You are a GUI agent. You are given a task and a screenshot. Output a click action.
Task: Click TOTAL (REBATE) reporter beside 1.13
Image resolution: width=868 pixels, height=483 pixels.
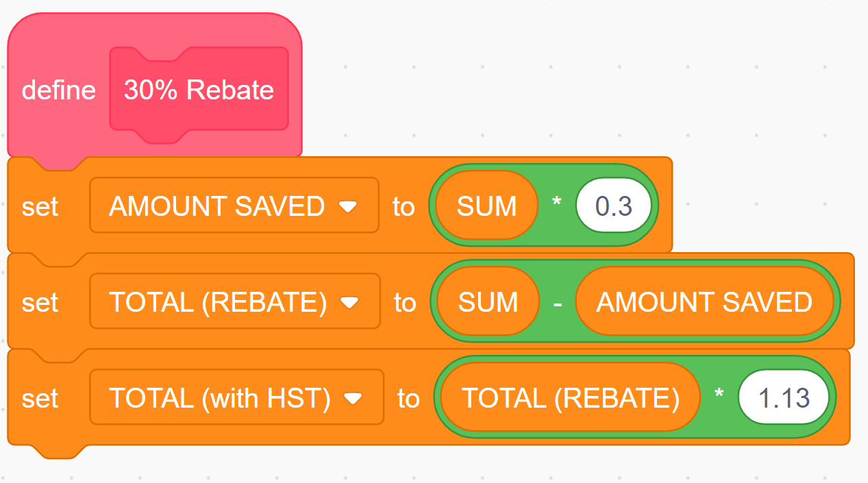click(x=570, y=398)
